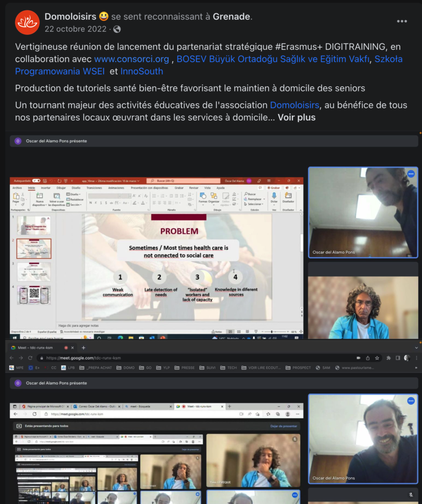Click the bookmark star in Chrome address bar
422x504 pixels.
(377, 358)
